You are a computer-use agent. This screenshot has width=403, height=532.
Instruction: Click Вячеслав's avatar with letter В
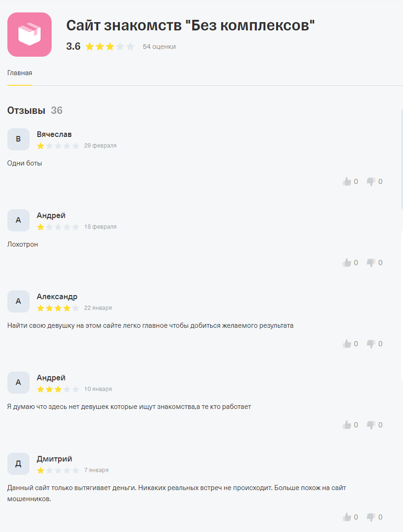tap(18, 139)
